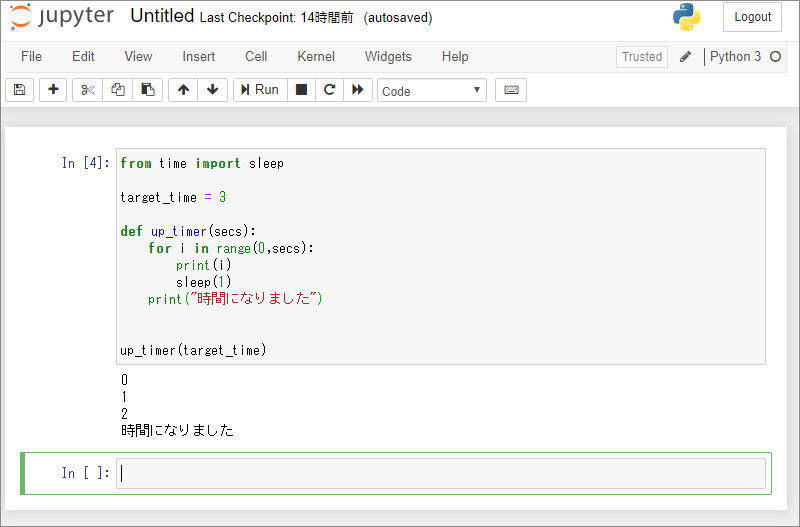Viewport: 800px width, 527px height.
Task: Open the Help menu
Action: (455, 57)
